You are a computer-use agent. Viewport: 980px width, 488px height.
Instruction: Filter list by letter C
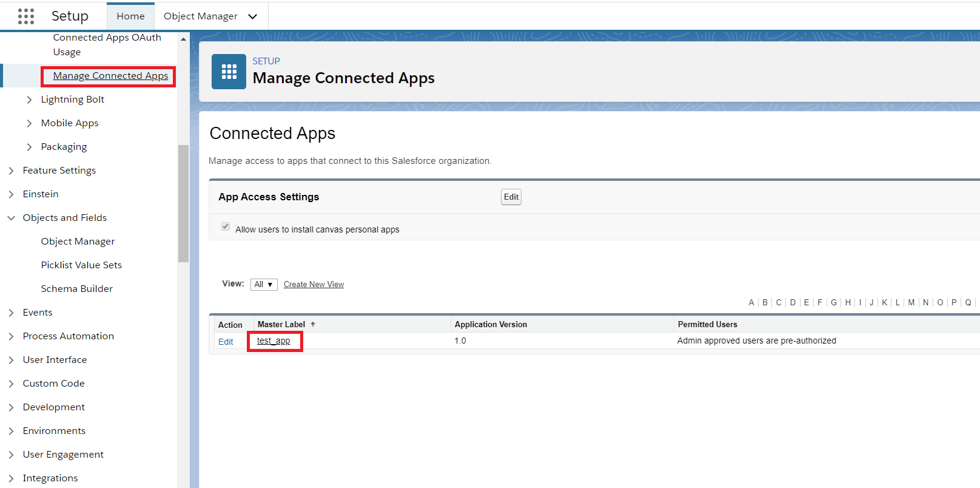779,302
